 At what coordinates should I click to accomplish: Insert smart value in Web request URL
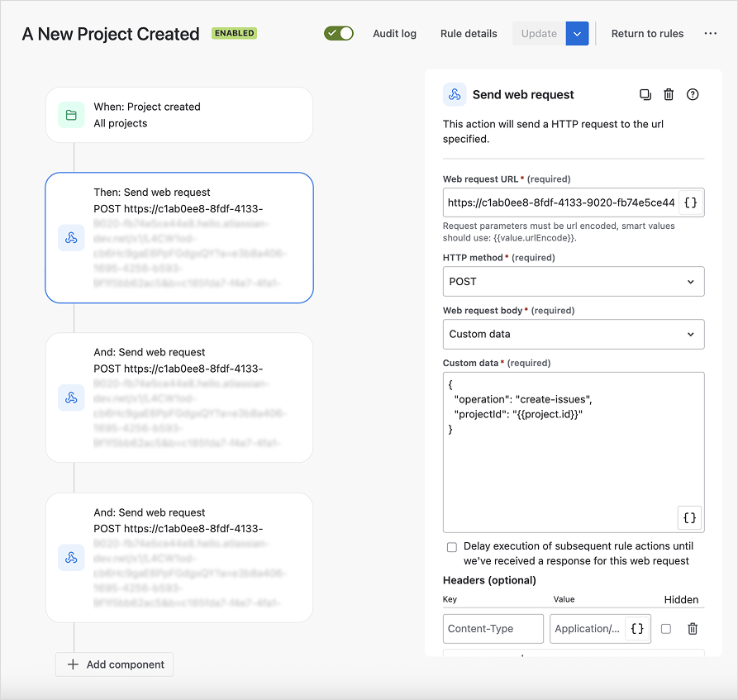coord(691,202)
